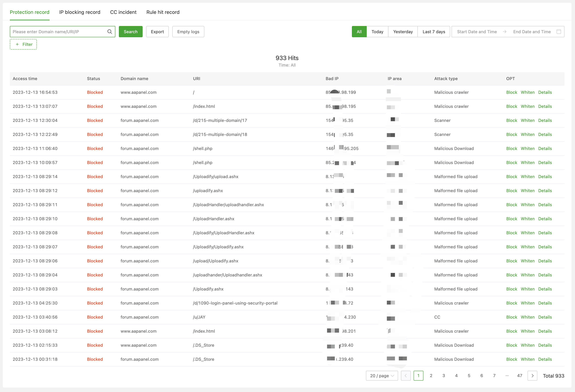Open the calendar date picker icon
The height and width of the screenshot is (392, 575).
559,32
